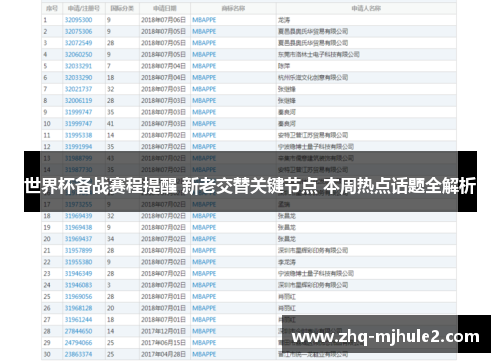Click the 申请人名称 column header

click(366, 8)
